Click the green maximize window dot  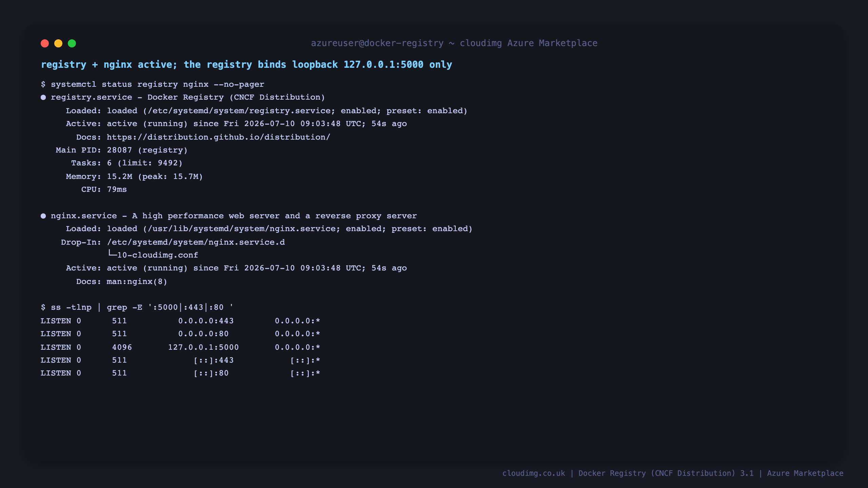click(x=72, y=43)
